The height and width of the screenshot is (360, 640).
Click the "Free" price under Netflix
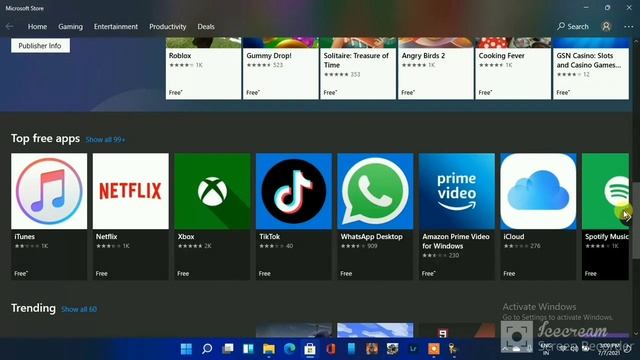[102, 273]
